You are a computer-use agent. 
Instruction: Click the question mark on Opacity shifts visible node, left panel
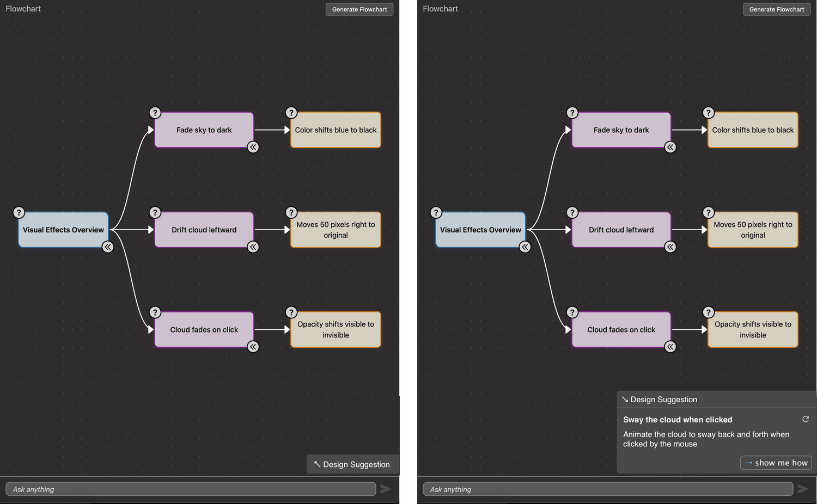[291, 312]
